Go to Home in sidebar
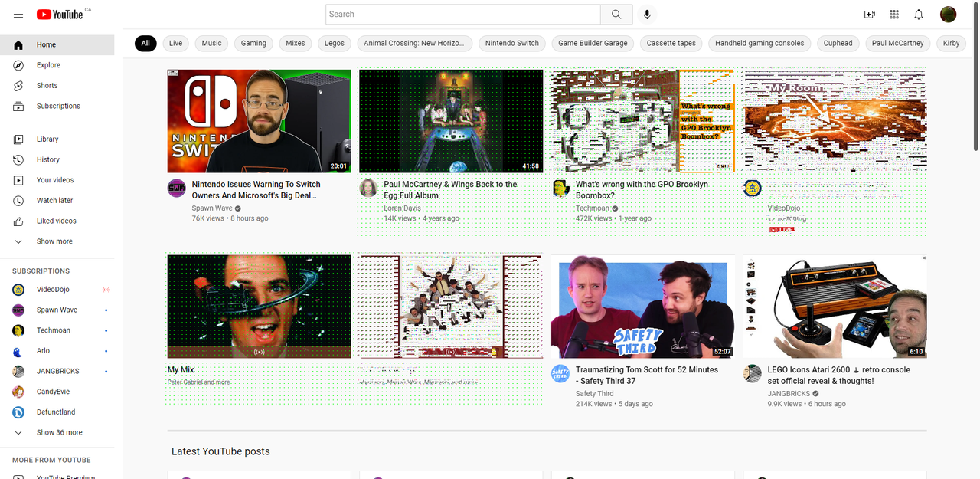980x479 pixels. pyautogui.click(x=57, y=44)
